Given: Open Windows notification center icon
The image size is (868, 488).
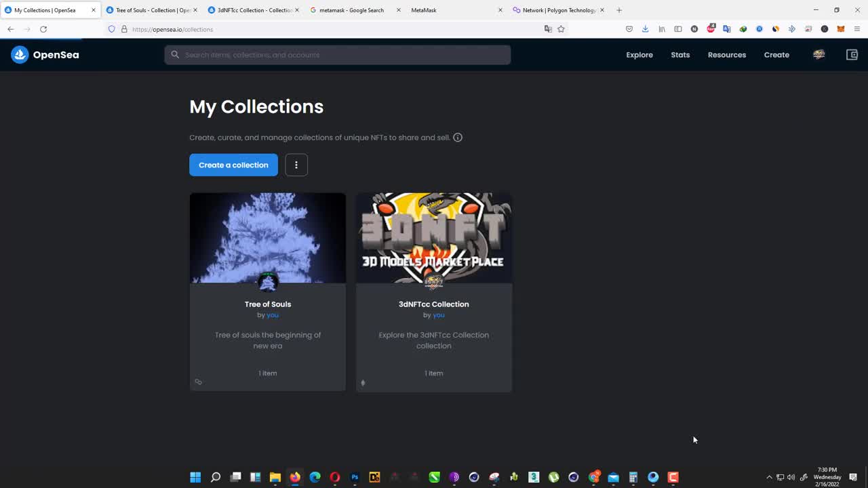Looking at the screenshot, I should 854,477.
